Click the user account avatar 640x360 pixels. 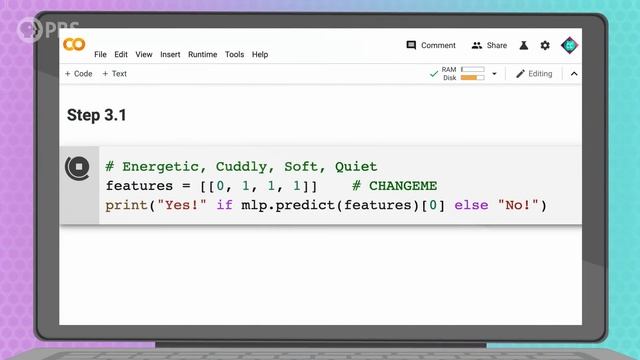569,45
